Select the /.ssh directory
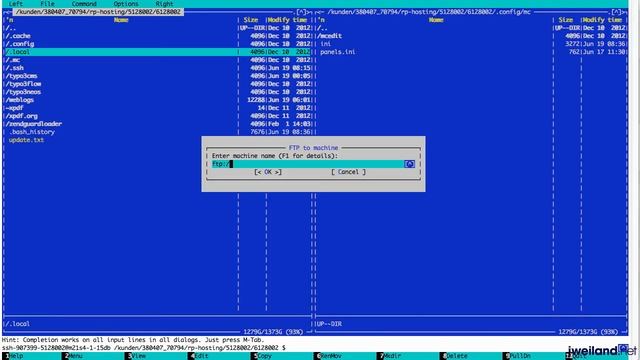This screenshot has height=360, width=640. tap(158, 68)
